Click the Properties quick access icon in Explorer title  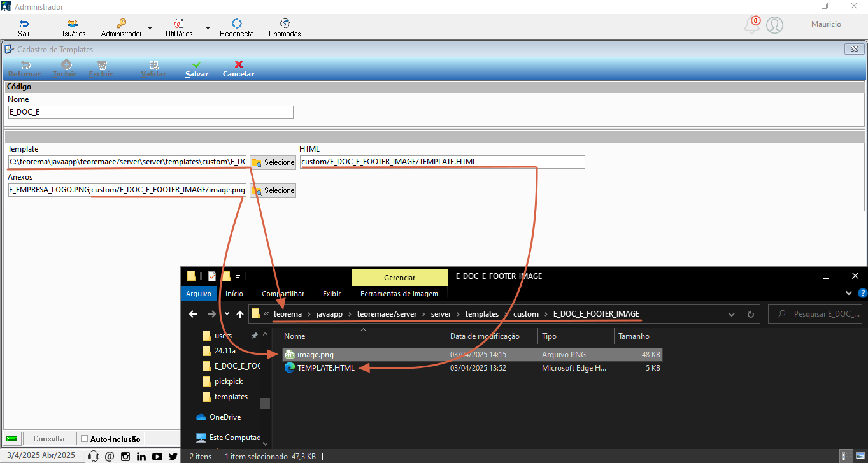click(x=212, y=276)
